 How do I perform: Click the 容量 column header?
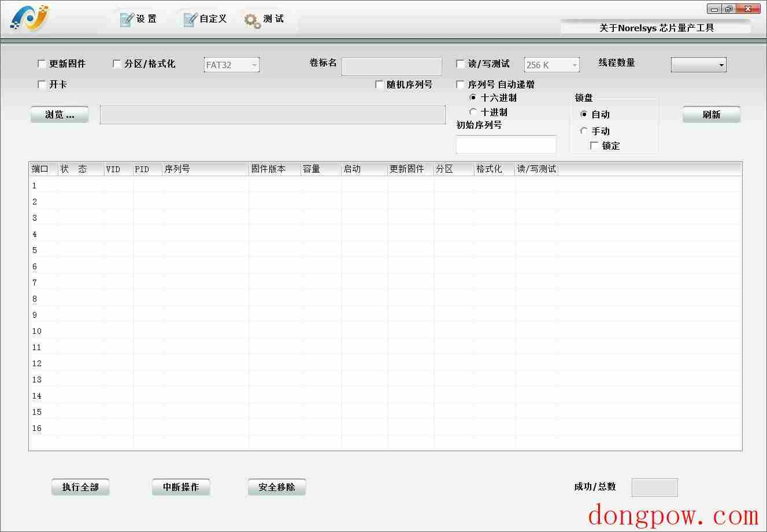click(321, 169)
